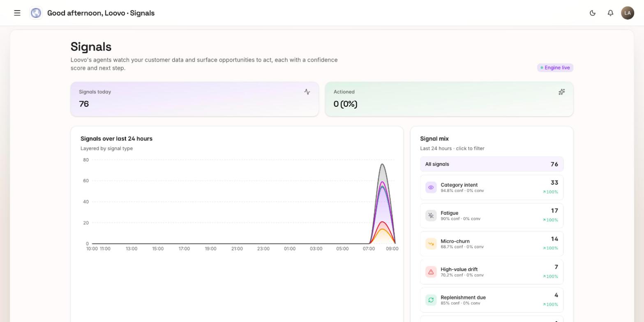Screen dimensions: 644x322
Task: Click the Loovo globe logo
Action: 36,13
